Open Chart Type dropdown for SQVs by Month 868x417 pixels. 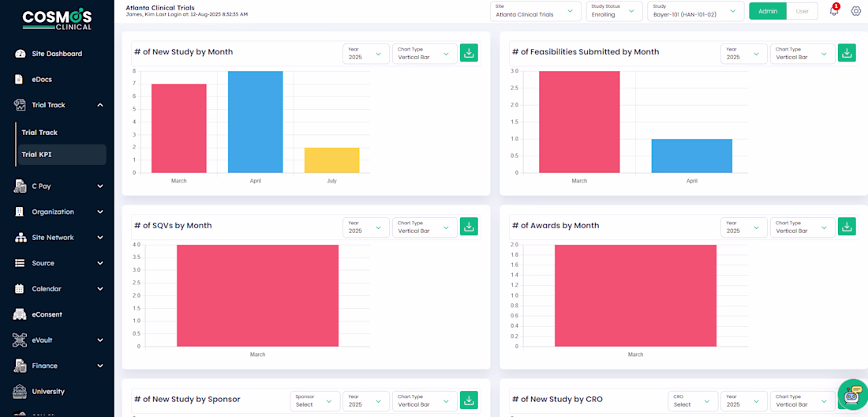[x=425, y=227]
